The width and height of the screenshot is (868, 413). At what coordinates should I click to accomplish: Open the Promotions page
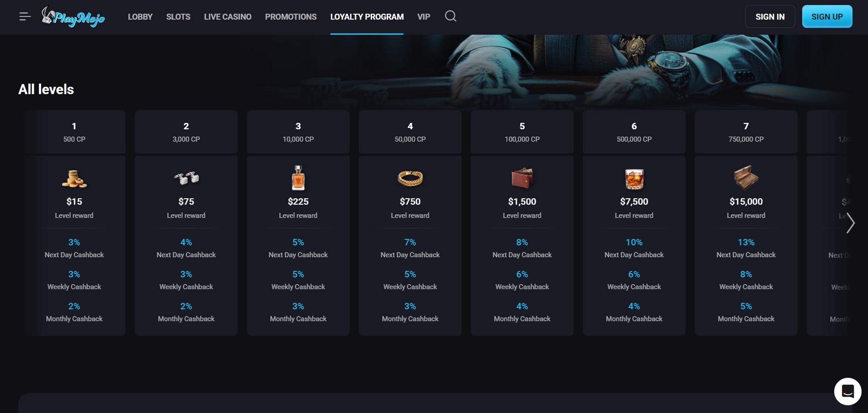[291, 17]
